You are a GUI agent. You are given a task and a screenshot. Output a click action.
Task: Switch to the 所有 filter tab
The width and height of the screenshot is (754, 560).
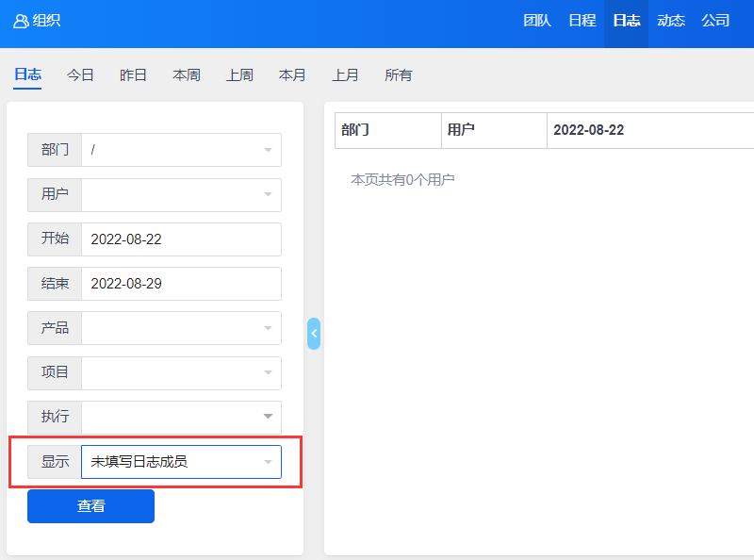[x=398, y=75]
